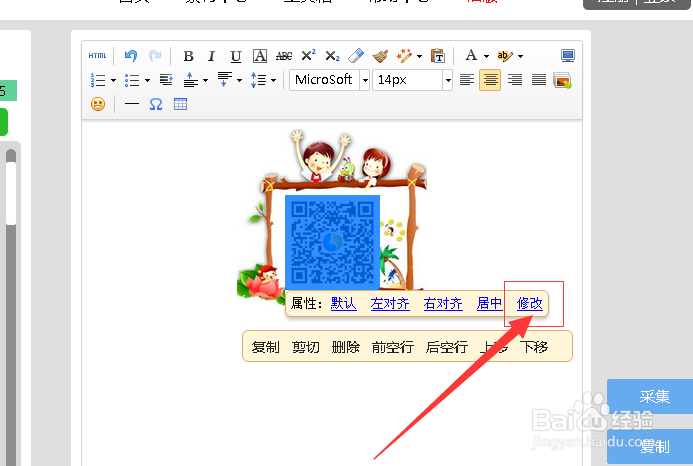
Task: Toggle bold formatting
Action: point(188,56)
